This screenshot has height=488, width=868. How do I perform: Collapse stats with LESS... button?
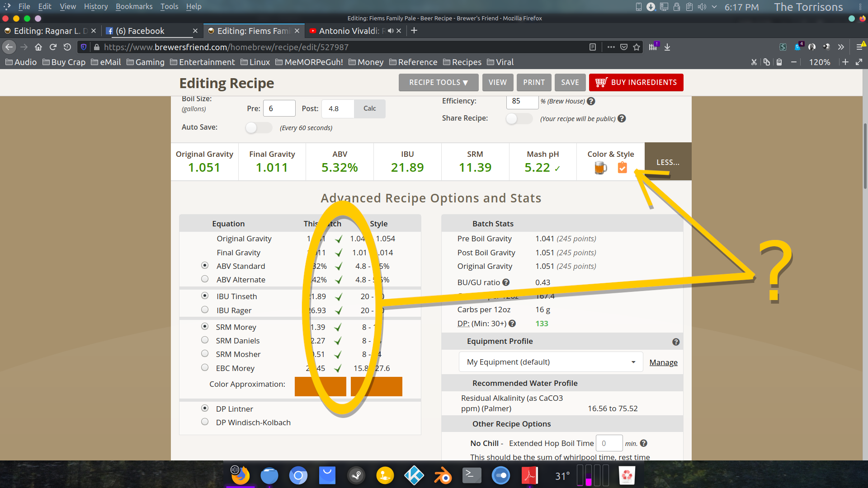pyautogui.click(x=668, y=162)
